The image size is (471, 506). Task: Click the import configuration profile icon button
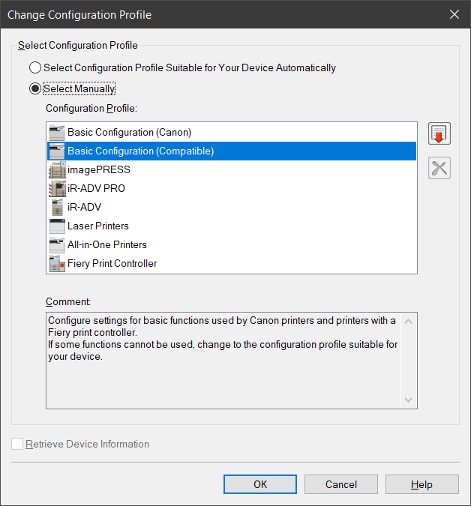(439, 133)
